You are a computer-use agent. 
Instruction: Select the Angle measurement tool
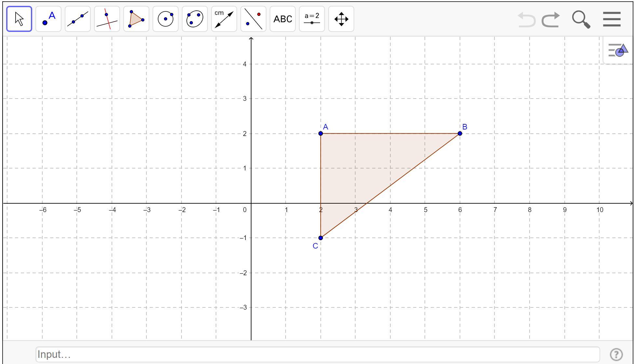[224, 19]
